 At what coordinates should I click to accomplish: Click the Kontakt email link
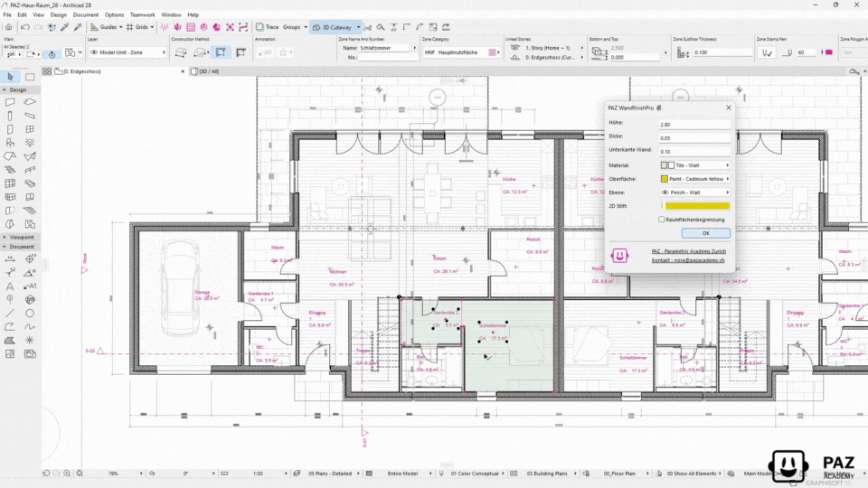pyautogui.click(x=688, y=260)
